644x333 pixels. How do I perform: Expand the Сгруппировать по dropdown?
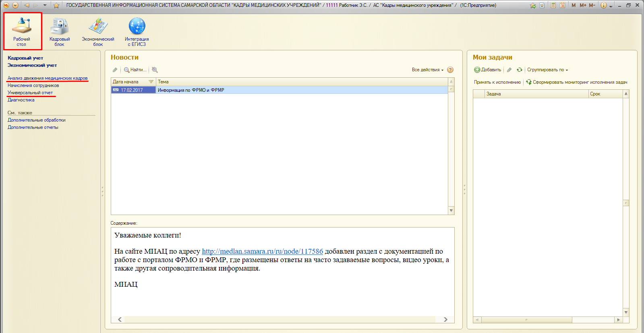547,70
